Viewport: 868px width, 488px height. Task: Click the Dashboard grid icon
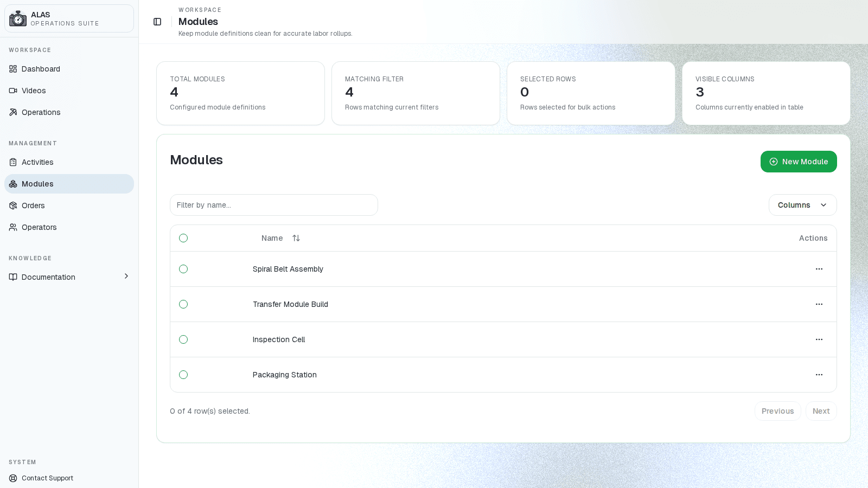point(13,69)
